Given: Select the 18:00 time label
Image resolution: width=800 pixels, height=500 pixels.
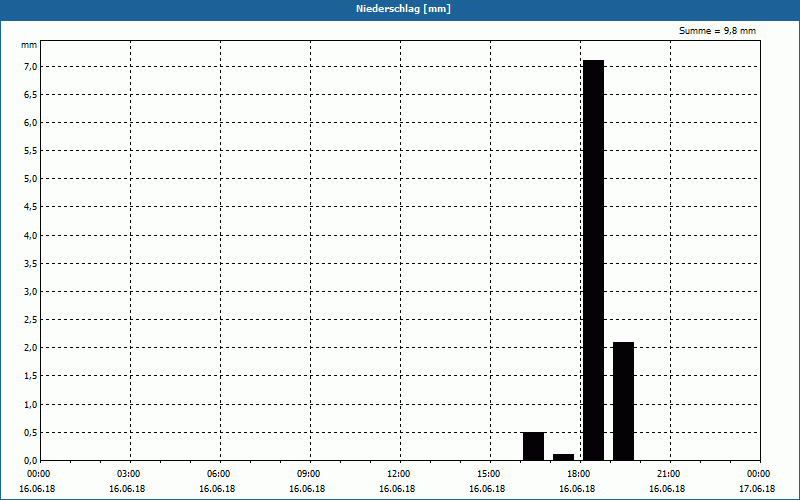Looking at the screenshot, I should pos(579,474).
